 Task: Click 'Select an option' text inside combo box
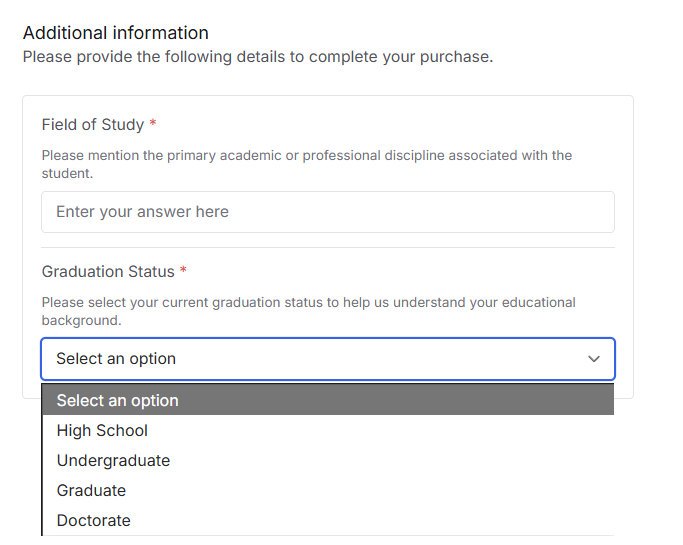(x=116, y=359)
